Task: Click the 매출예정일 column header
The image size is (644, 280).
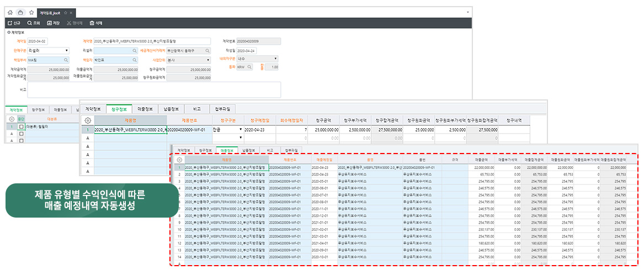Action: click(324, 160)
